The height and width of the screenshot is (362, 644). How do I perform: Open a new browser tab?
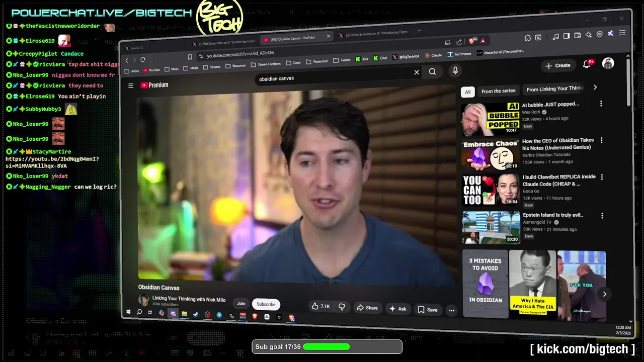(419, 30)
